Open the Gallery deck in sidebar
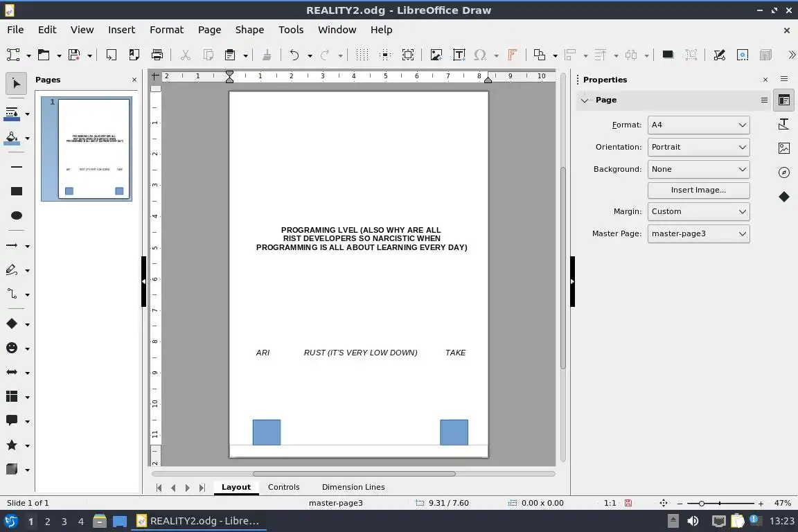 click(x=784, y=148)
